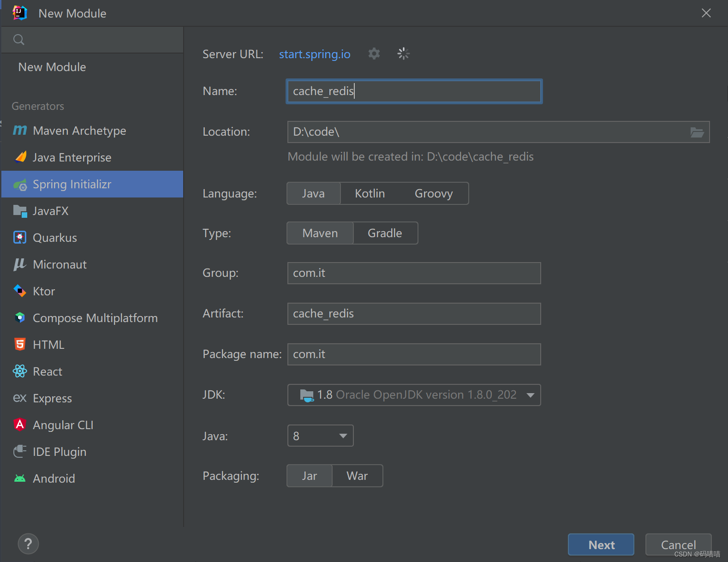Viewport: 728px width, 562px height.
Task: Open the JDK version dropdown
Action: click(x=531, y=395)
